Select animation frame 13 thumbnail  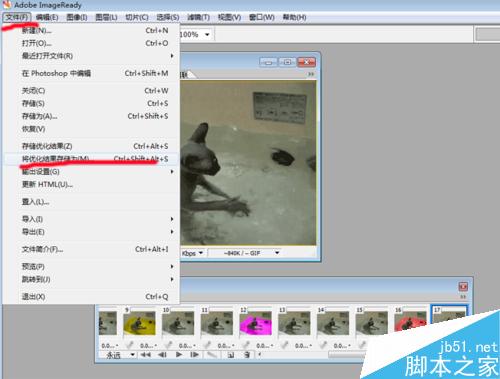coord(294,323)
